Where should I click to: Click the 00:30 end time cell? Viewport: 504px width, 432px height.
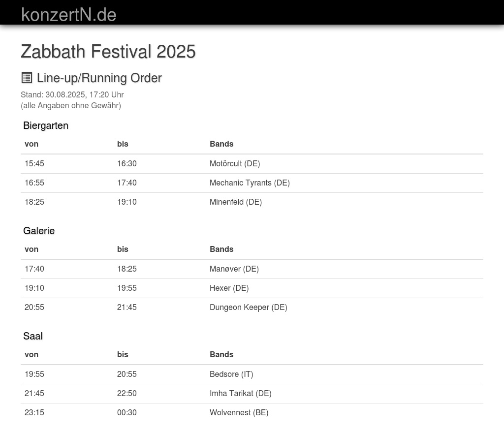coord(127,412)
